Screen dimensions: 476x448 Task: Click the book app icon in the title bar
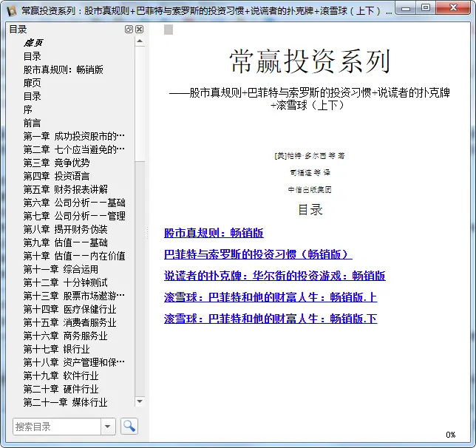(11, 10)
